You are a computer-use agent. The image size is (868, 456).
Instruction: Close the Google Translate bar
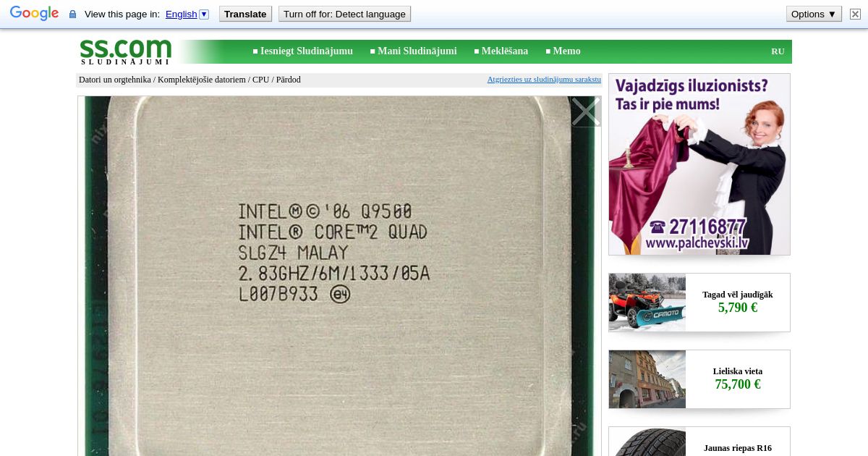click(855, 14)
